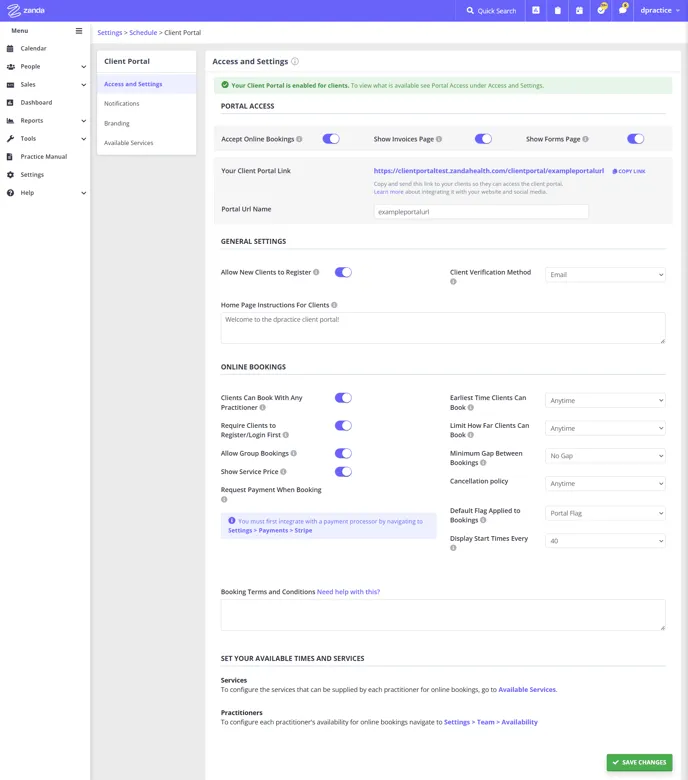Open Limit How Far Clients Can Book dropdown
The height and width of the screenshot is (780, 688).
click(x=605, y=428)
